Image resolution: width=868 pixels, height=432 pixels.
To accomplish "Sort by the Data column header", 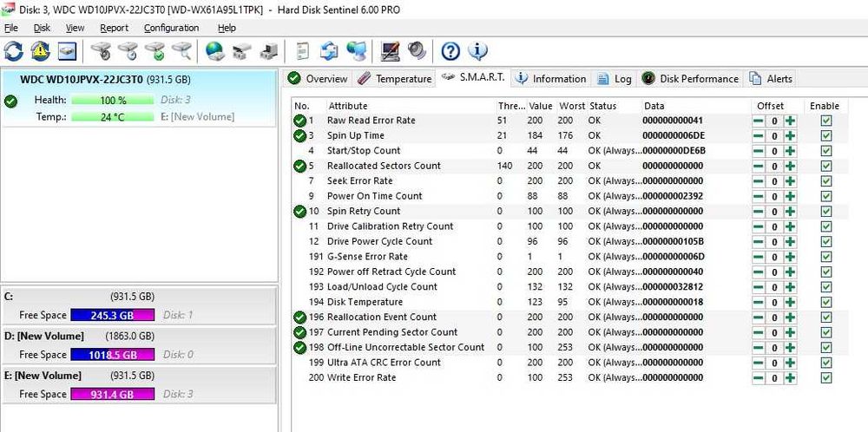I will 695,106.
